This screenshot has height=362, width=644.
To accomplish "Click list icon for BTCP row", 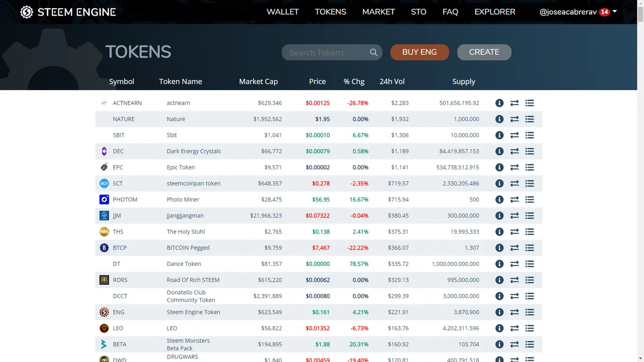I will point(529,248).
